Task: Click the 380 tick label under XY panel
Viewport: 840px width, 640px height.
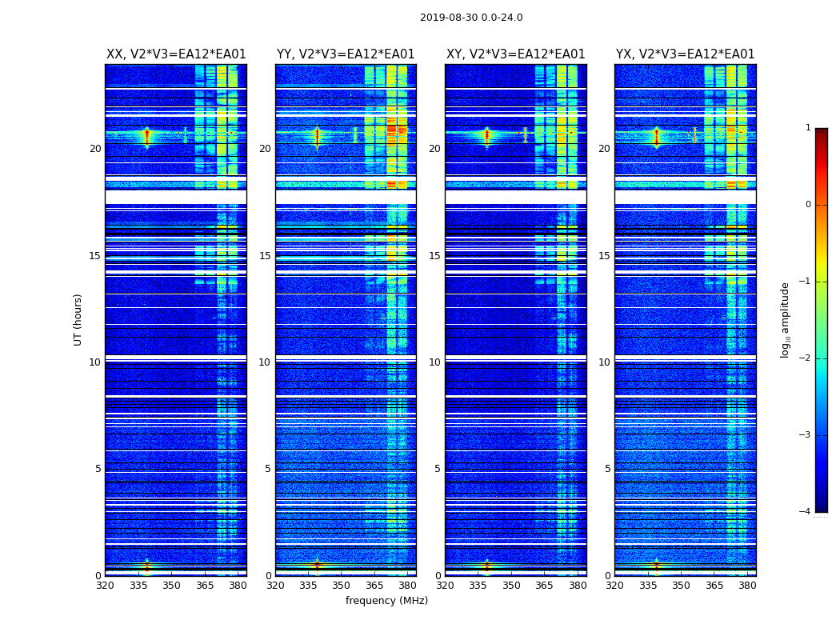Action: coord(578,586)
